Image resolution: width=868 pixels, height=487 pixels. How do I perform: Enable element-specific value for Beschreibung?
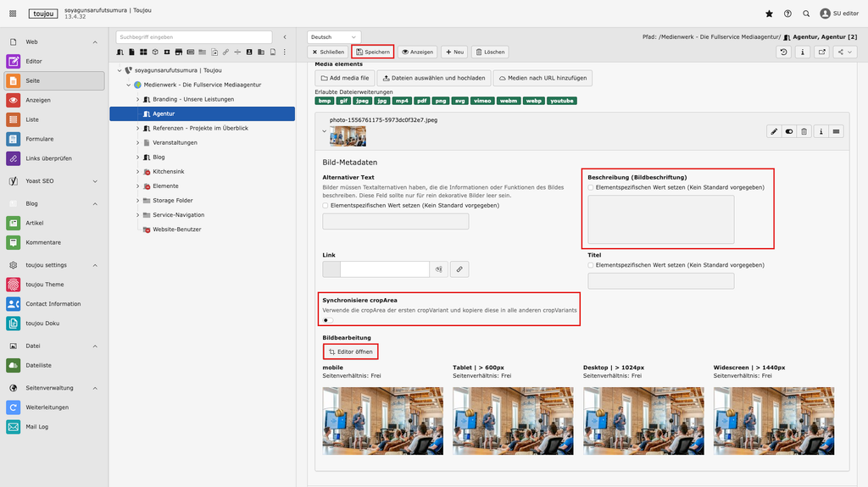pyautogui.click(x=591, y=188)
